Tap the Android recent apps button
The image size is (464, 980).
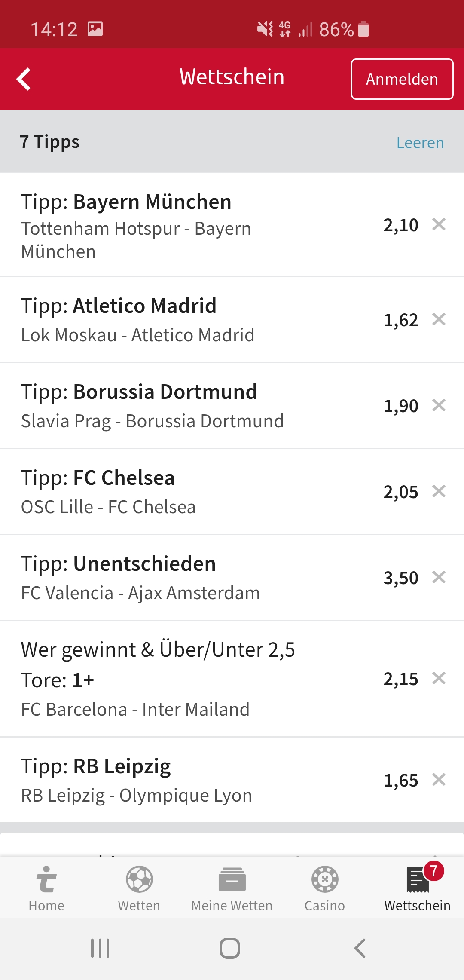click(100, 948)
